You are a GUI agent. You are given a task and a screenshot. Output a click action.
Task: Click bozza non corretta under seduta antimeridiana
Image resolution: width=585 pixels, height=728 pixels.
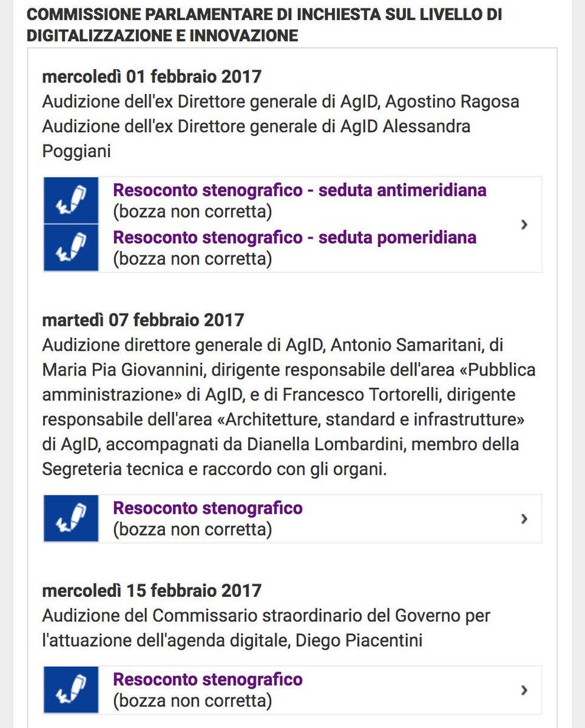click(x=192, y=212)
